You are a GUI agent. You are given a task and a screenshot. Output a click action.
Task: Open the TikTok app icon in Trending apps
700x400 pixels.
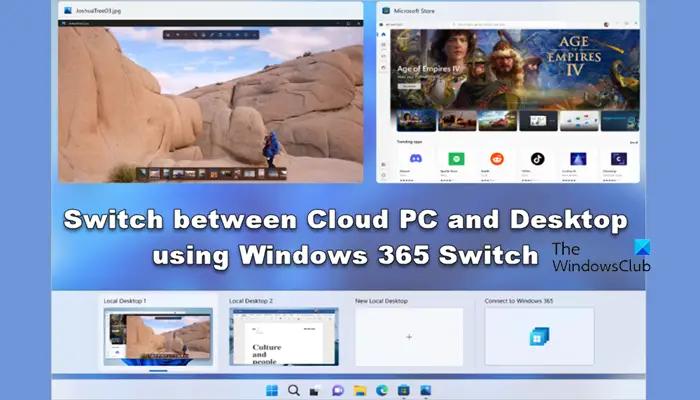click(x=538, y=158)
